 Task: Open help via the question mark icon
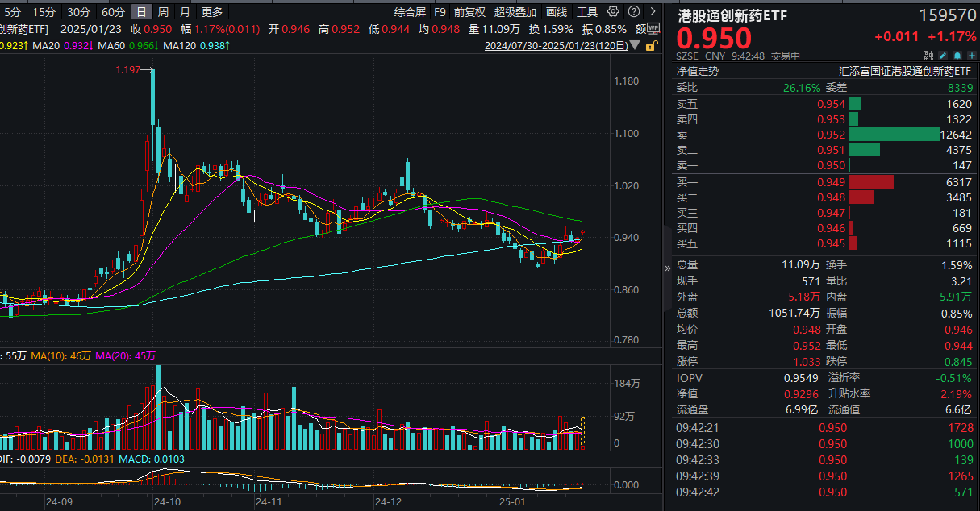click(634, 12)
